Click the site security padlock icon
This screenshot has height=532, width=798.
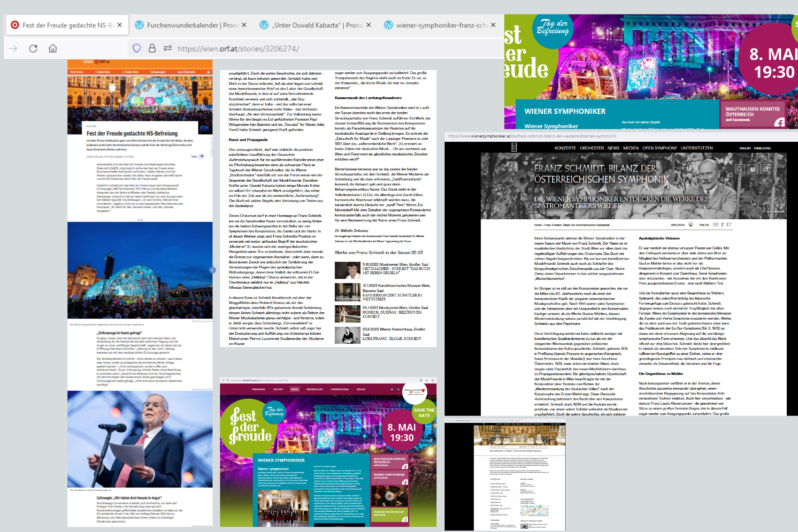152,48
